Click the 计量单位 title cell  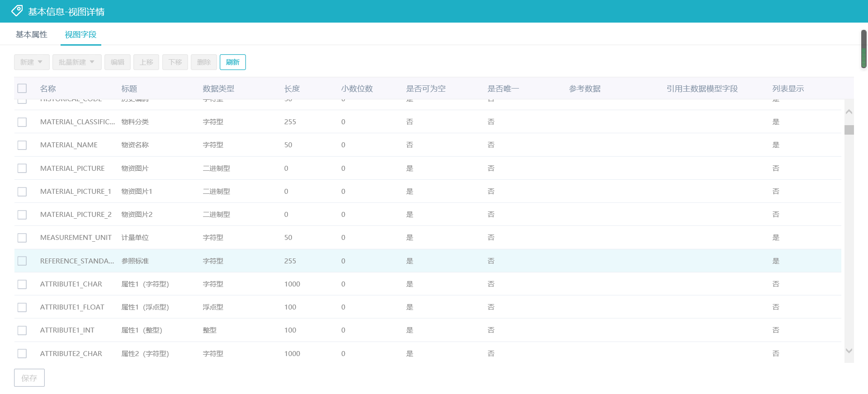(135, 238)
